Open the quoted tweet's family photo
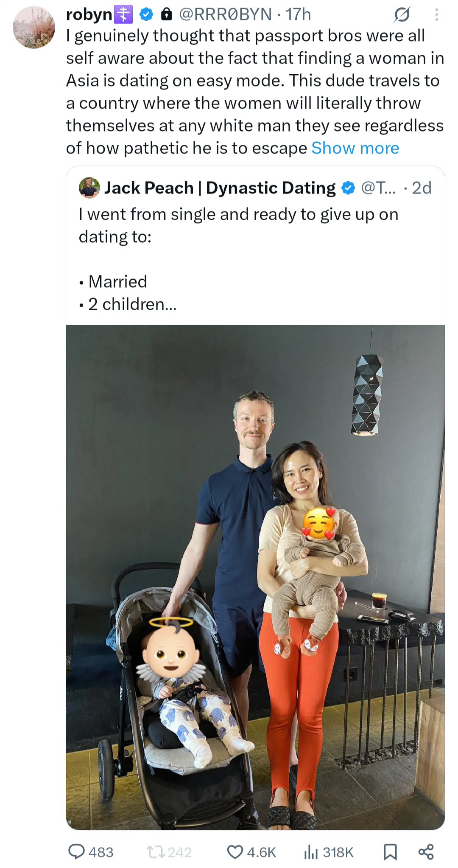This screenshot has height=868, width=458. point(255,577)
